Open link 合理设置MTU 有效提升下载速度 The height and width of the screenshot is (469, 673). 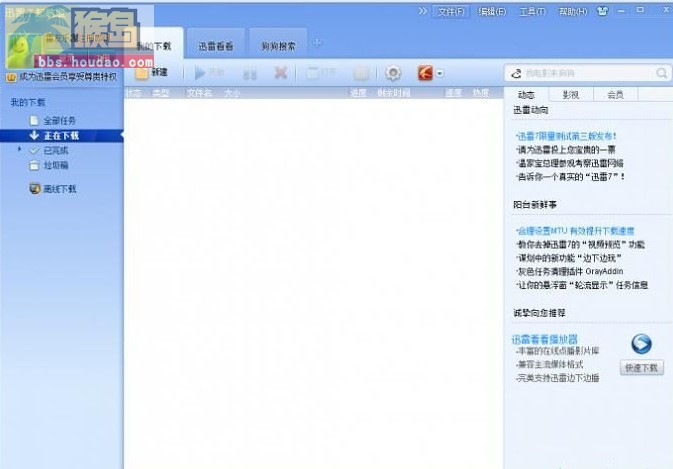575,231
